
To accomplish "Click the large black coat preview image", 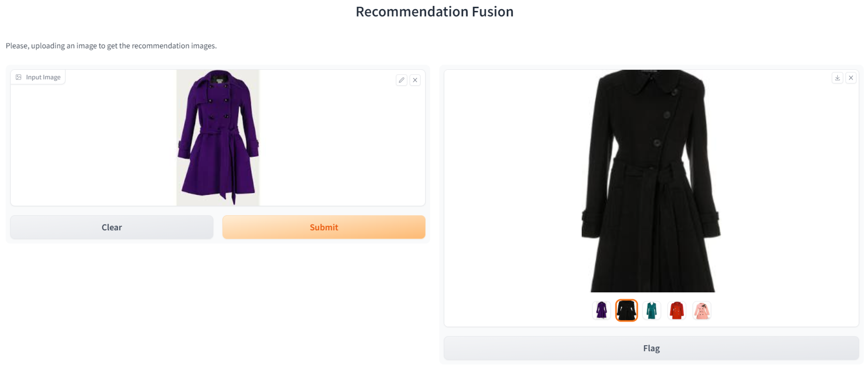I will (x=651, y=182).
